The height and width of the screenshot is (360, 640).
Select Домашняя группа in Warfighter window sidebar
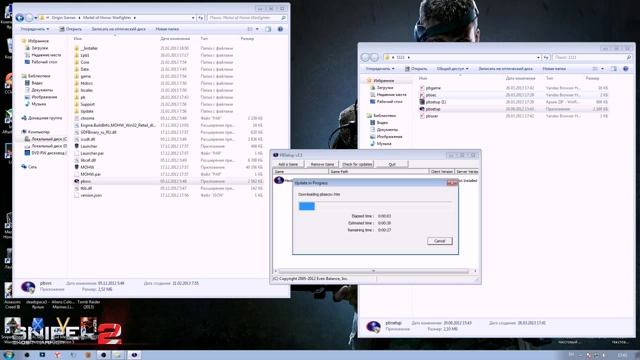tap(42, 118)
